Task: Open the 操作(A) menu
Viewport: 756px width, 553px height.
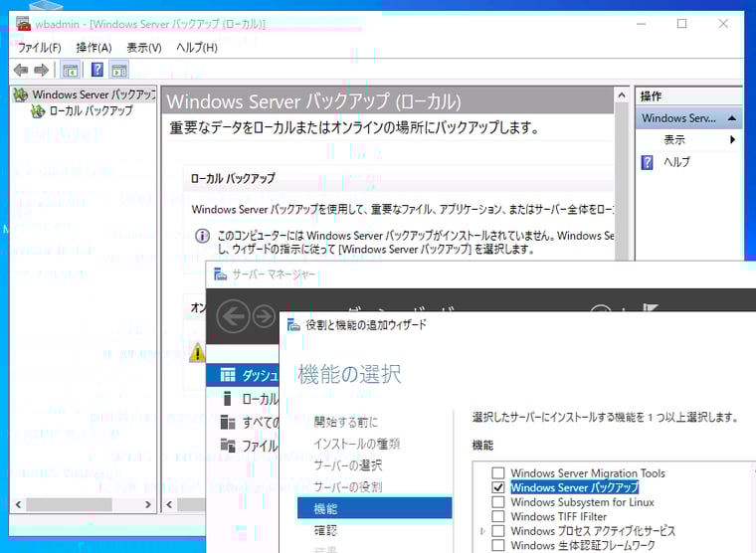Action: pos(94,48)
